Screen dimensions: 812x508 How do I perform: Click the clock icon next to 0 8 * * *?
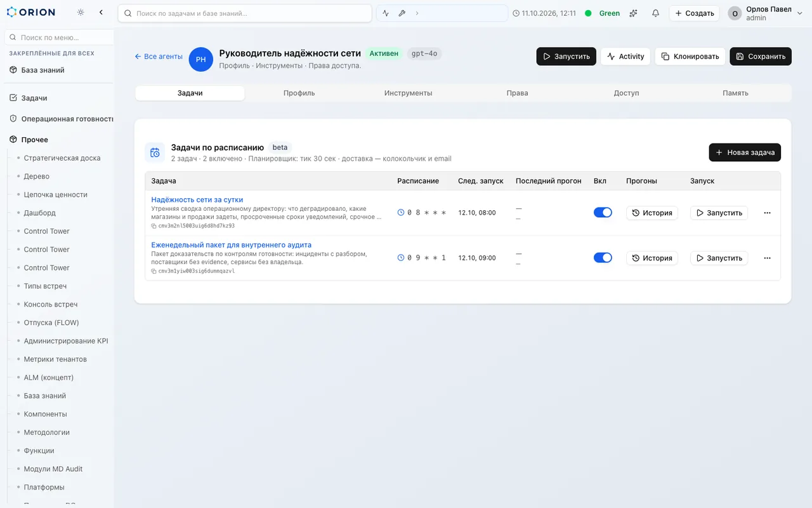click(x=401, y=213)
